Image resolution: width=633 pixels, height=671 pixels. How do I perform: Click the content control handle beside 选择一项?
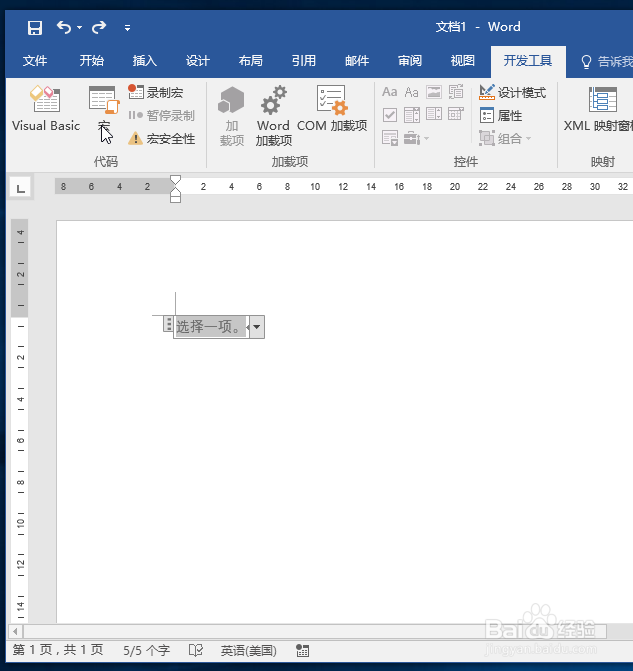pyautogui.click(x=168, y=324)
